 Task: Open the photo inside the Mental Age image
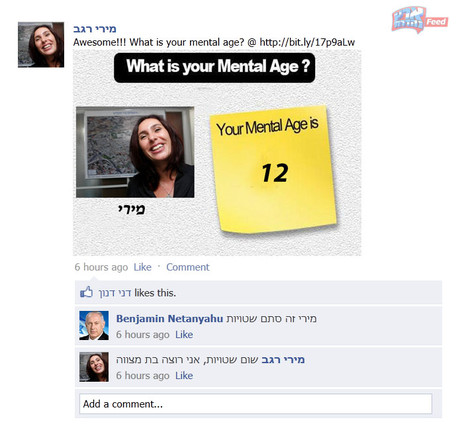[x=135, y=152]
